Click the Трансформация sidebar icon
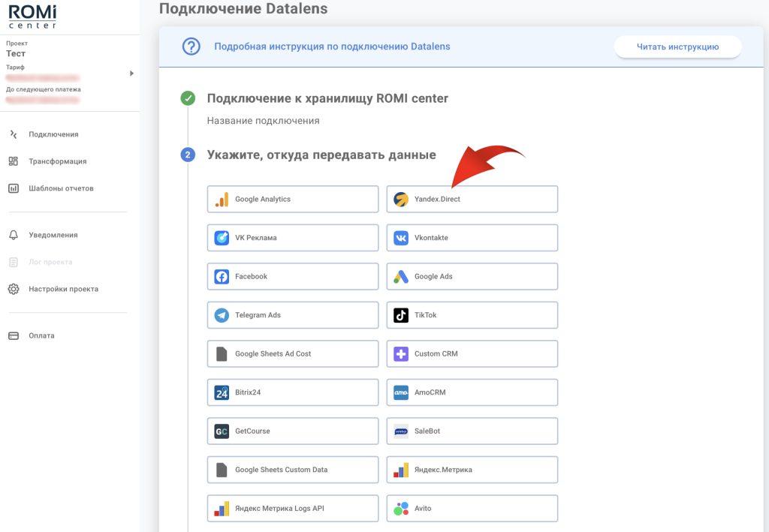 point(14,161)
